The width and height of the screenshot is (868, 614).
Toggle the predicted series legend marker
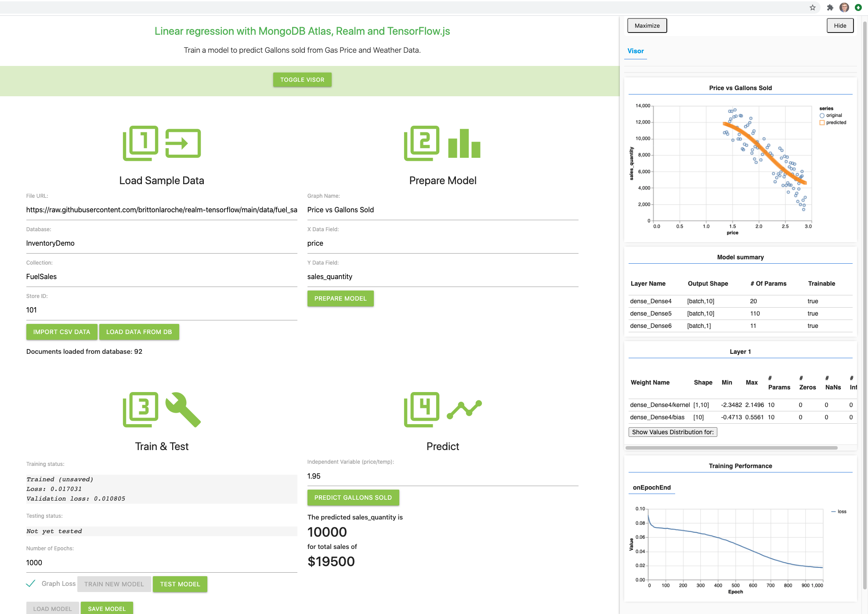(822, 123)
